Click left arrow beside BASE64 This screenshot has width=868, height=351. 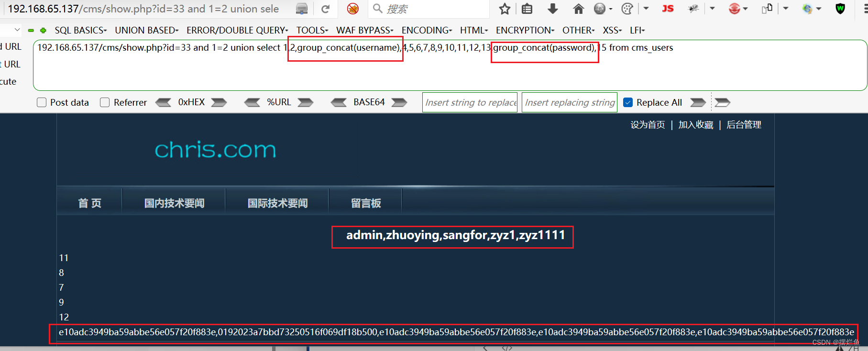click(x=339, y=102)
